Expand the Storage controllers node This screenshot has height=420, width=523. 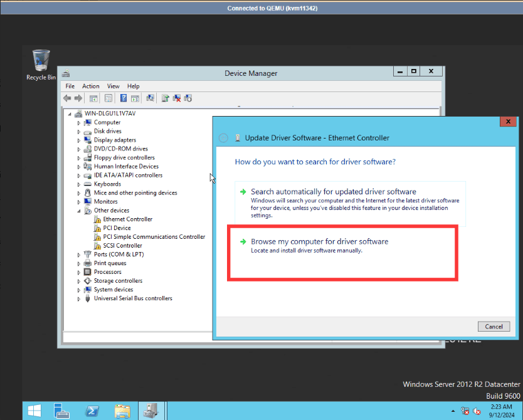(x=79, y=281)
